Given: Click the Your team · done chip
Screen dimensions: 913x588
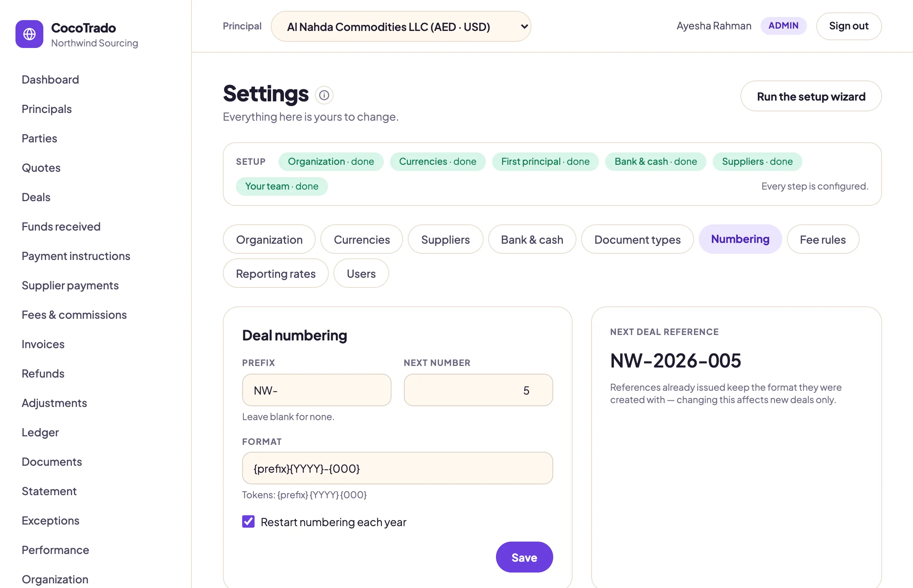Looking at the screenshot, I should click(282, 186).
